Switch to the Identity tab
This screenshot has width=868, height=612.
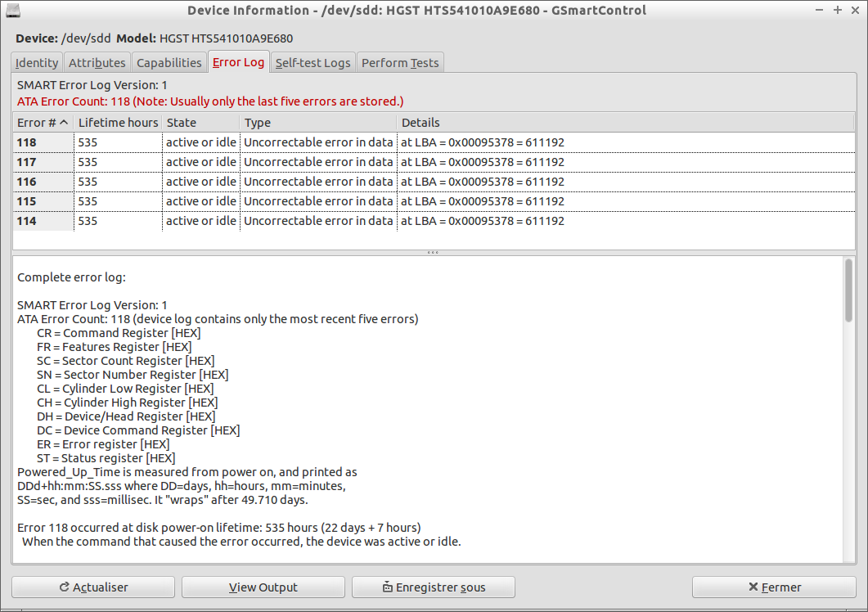pos(37,62)
